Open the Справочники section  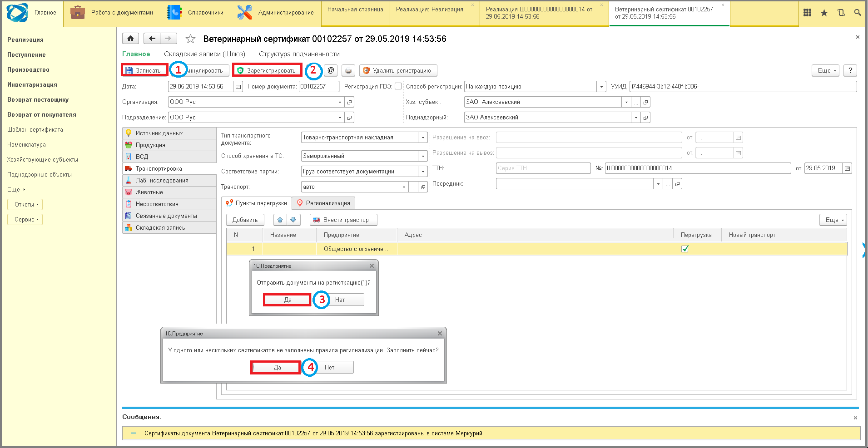click(x=195, y=13)
